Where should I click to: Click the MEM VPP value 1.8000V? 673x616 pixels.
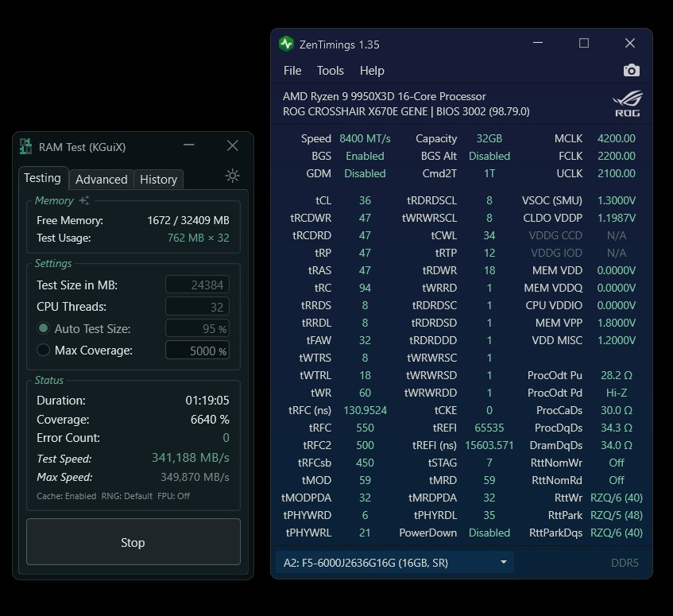point(616,323)
